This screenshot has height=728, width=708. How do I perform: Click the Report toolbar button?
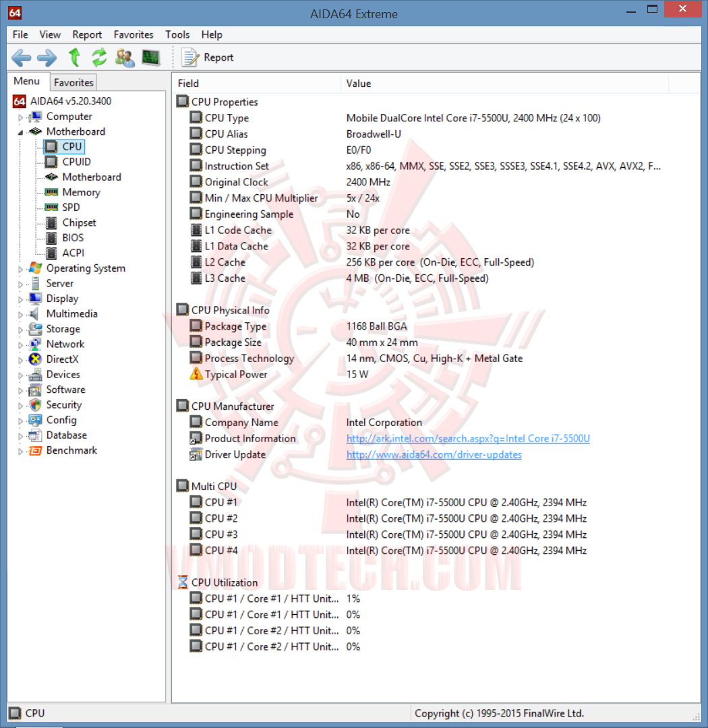coord(207,57)
